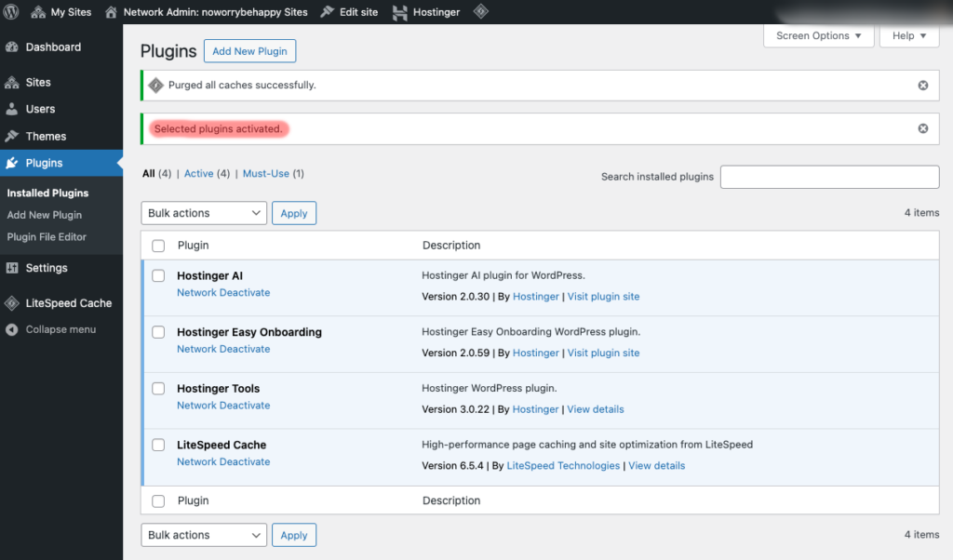
Task: Select all plugins via header checkbox
Action: (158, 246)
